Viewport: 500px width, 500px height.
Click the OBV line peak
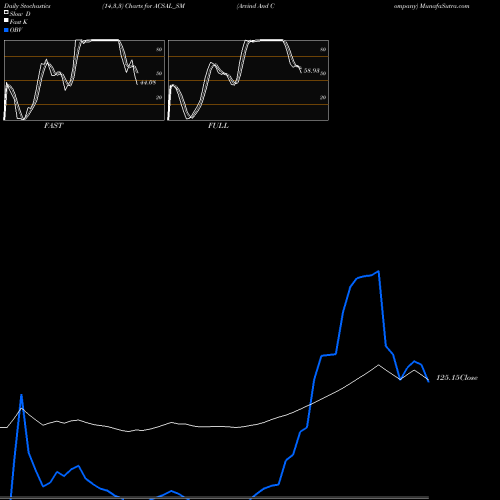tap(378, 271)
